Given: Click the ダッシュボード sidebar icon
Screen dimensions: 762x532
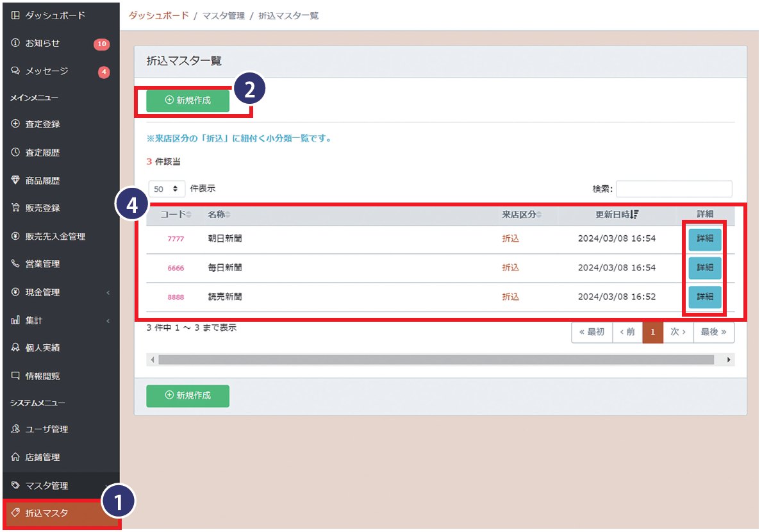Looking at the screenshot, I should pos(15,15).
